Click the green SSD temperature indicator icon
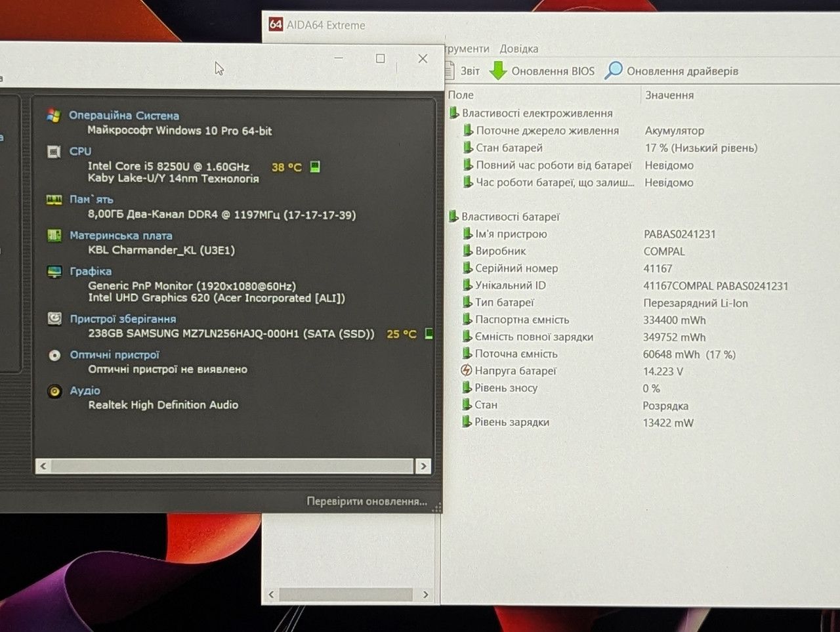This screenshot has width=840, height=632. coord(429,333)
